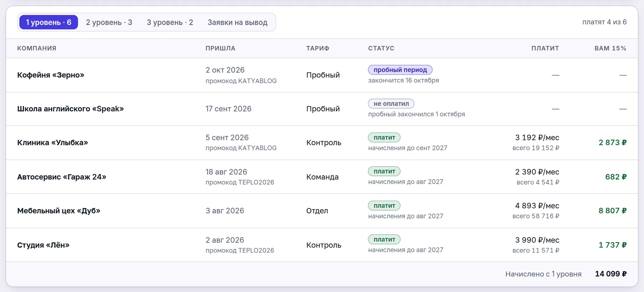Viewport: 644px width, 292px height.
Task: Click "платит" badge in Клиника «Улыбка» row
Action: pyautogui.click(x=384, y=138)
